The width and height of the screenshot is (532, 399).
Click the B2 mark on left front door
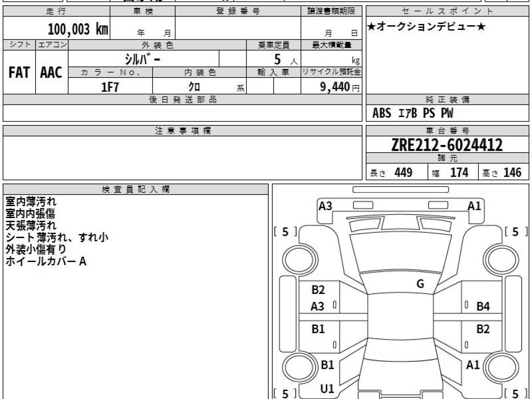[318, 290]
